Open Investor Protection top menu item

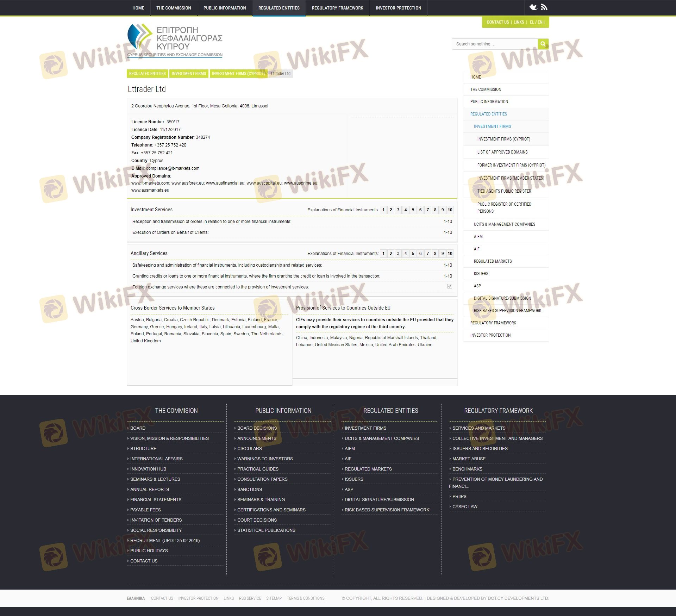(398, 8)
